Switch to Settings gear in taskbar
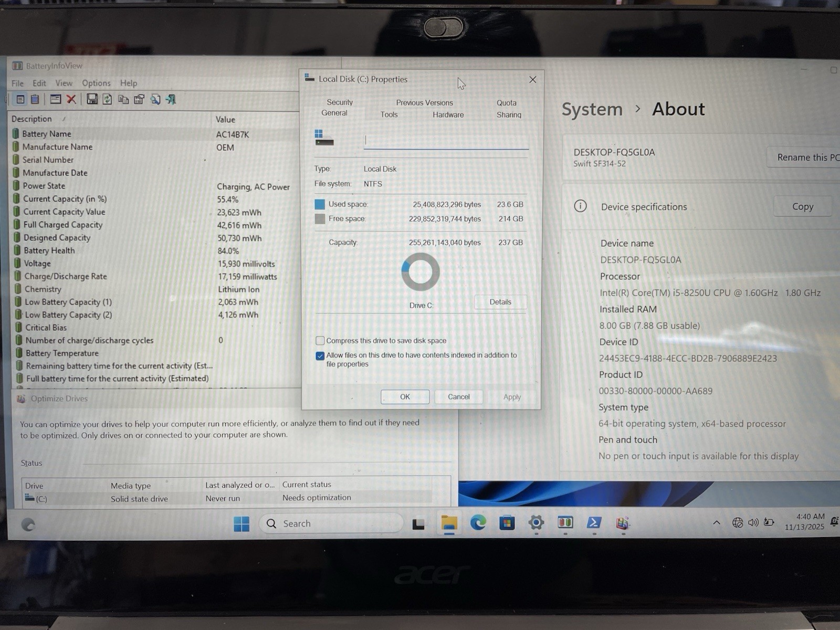The height and width of the screenshot is (630, 840). tap(536, 522)
